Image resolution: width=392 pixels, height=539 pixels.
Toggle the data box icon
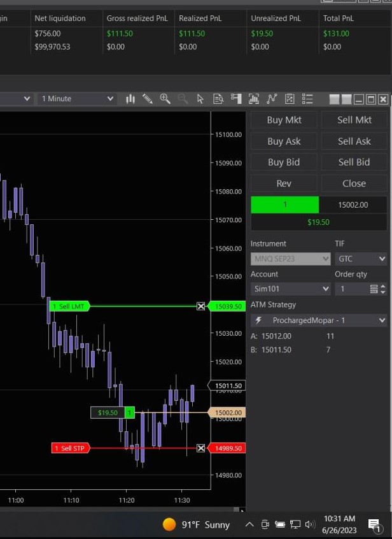point(218,99)
